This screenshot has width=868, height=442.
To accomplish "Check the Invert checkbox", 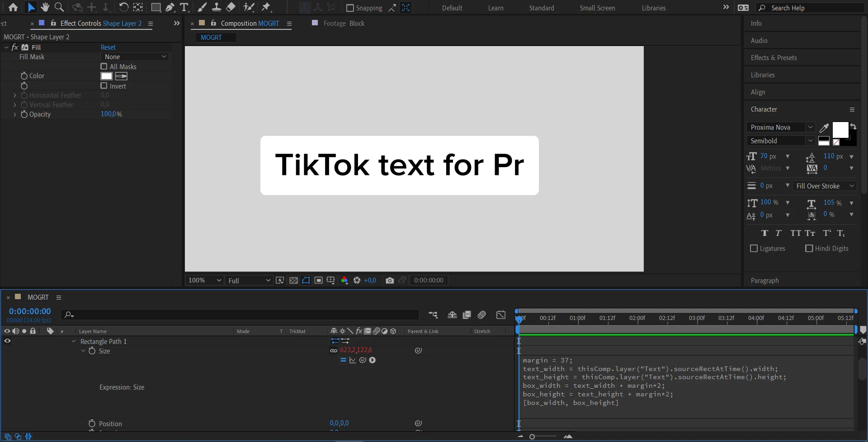I will click(104, 86).
